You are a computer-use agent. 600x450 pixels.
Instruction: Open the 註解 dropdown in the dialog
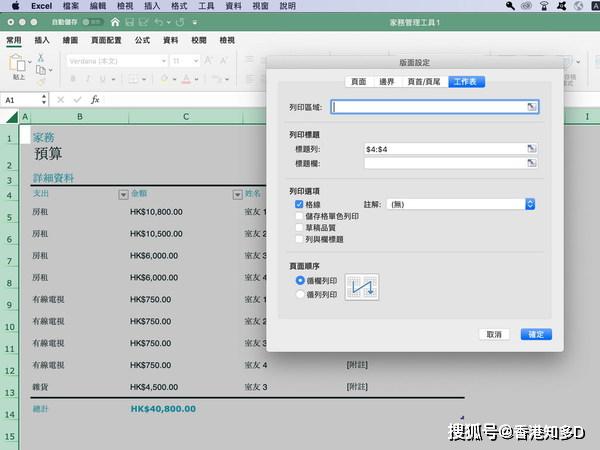pyautogui.click(x=461, y=204)
